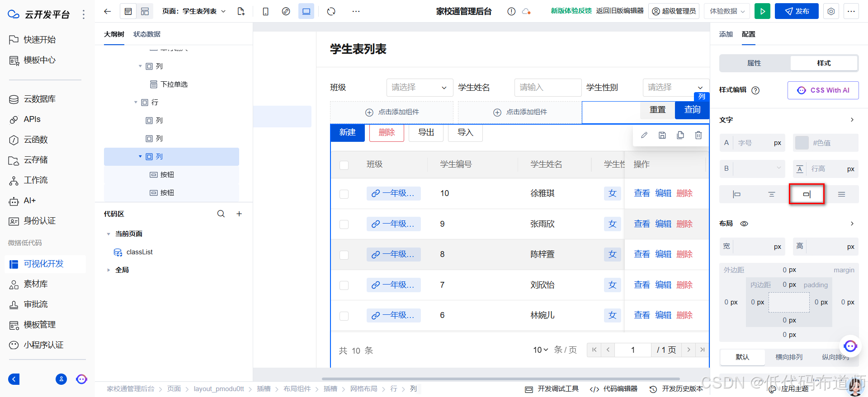This screenshot has width=868, height=397.
Task: Toggle the table header select-all checkbox
Action: pyautogui.click(x=344, y=165)
